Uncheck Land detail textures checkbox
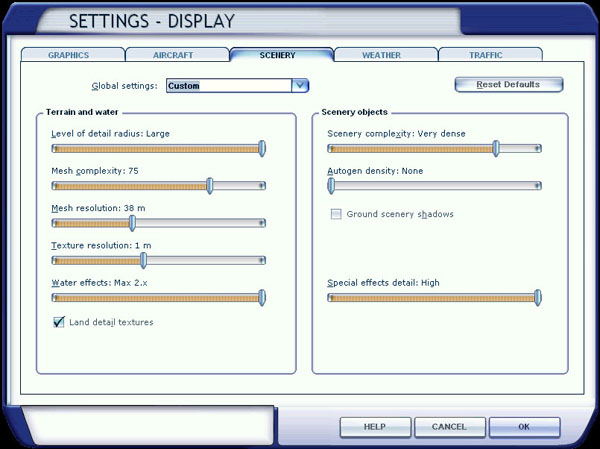The image size is (600, 449). pyautogui.click(x=59, y=322)
